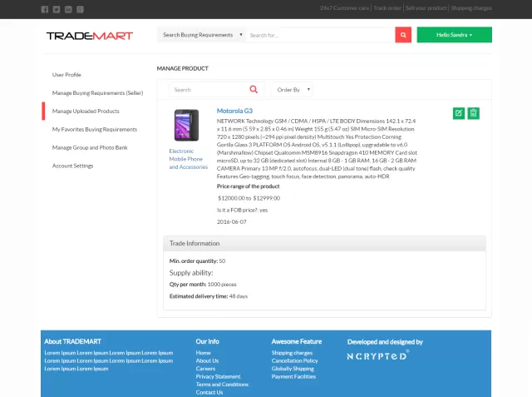Click the date 2016-06-07
Image resolution: width=532 pixels, height=397 pixels.
pos(232,221)
